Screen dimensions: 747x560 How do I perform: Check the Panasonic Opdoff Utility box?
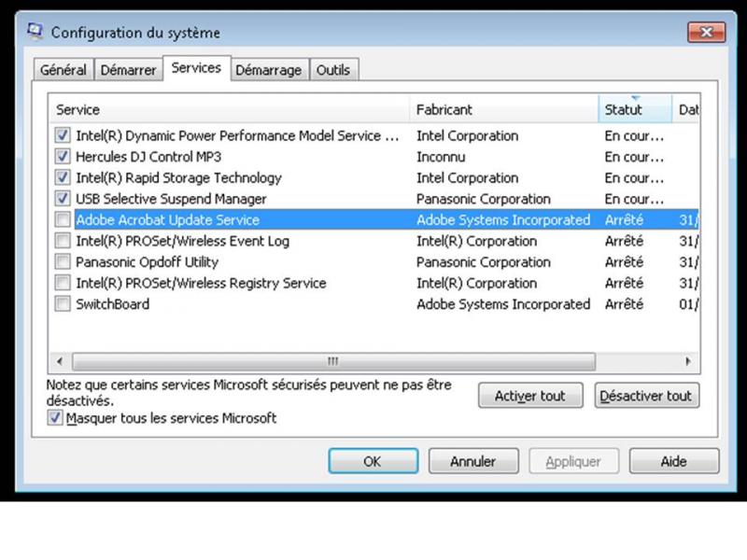point(63,262)
